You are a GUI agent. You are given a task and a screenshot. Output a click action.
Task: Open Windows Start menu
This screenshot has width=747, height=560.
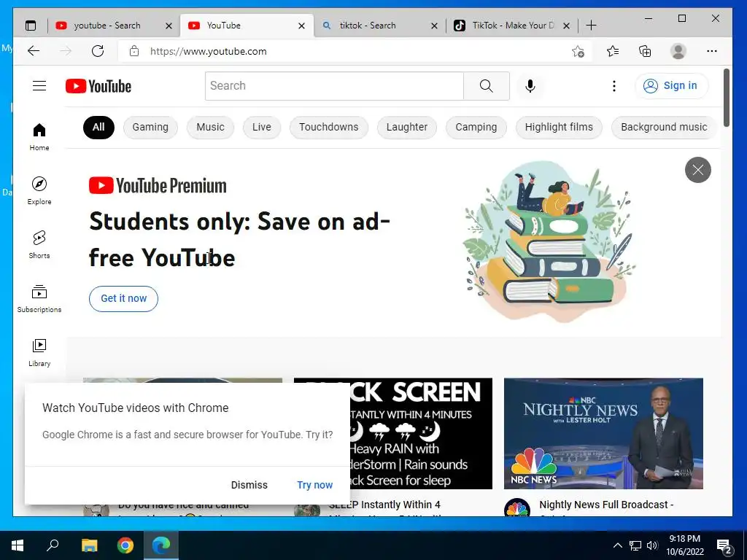click(18, 545)
